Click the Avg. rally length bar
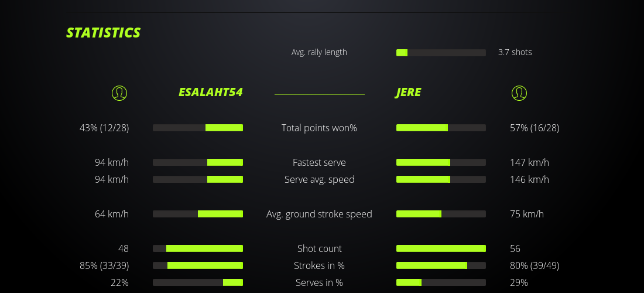The height and width of the screenshot is (293, 644). point(441,53)
